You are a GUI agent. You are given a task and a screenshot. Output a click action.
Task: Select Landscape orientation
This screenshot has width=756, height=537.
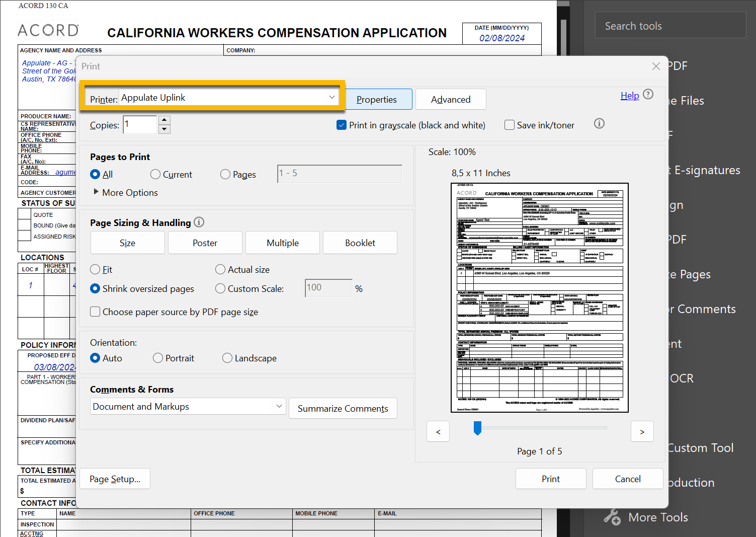[227, 358]
